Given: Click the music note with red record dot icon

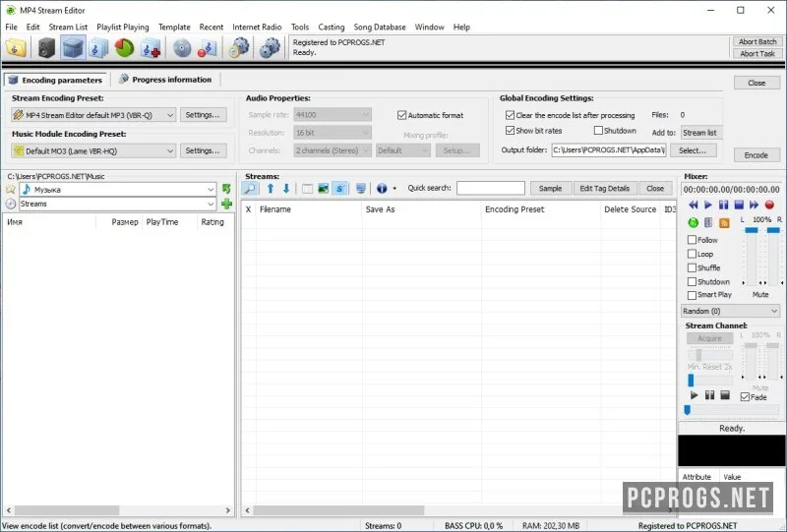Looking at the screenshot, I should tap(207, 48).
